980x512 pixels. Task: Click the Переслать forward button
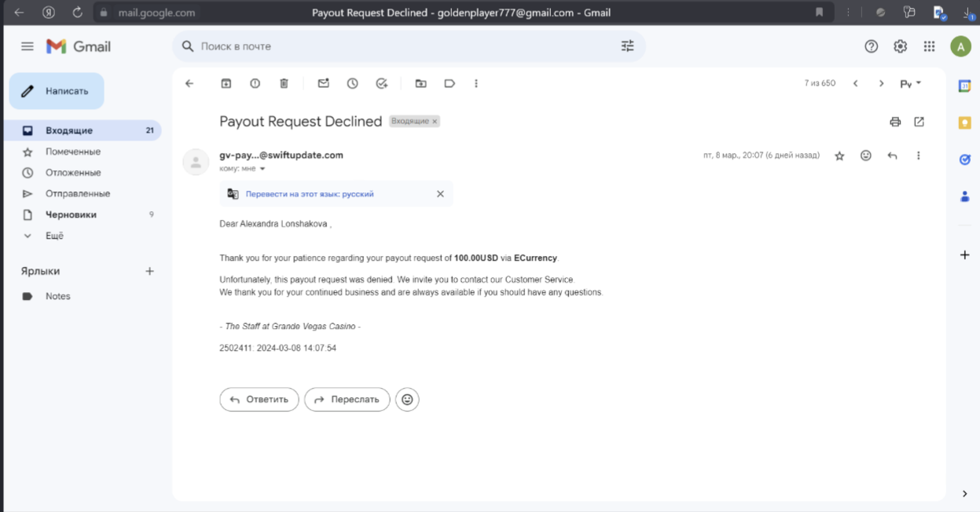(347, 400)
